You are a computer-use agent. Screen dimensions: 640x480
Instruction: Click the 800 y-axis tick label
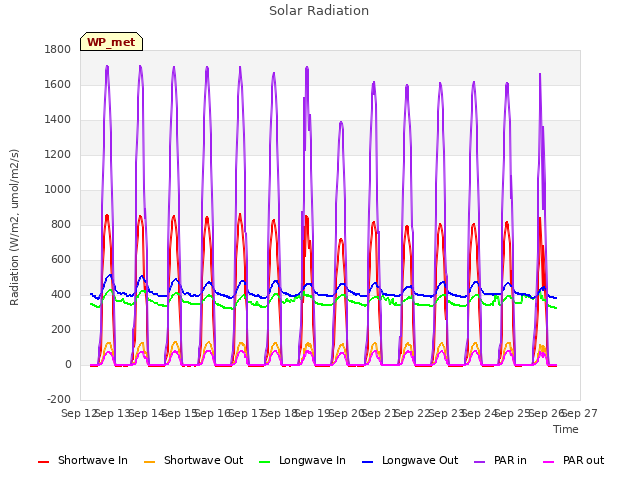click(x=61, y=224)
